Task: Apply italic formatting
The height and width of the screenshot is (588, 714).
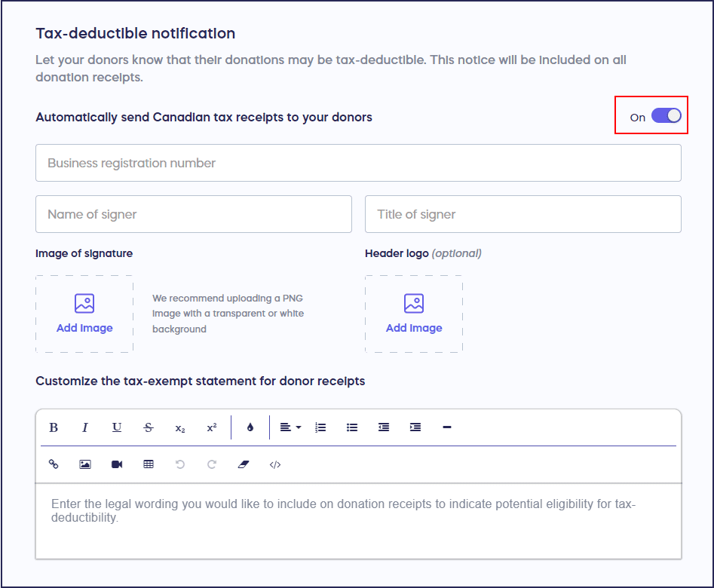Action: pyautogui.click(x=85, y=427)
